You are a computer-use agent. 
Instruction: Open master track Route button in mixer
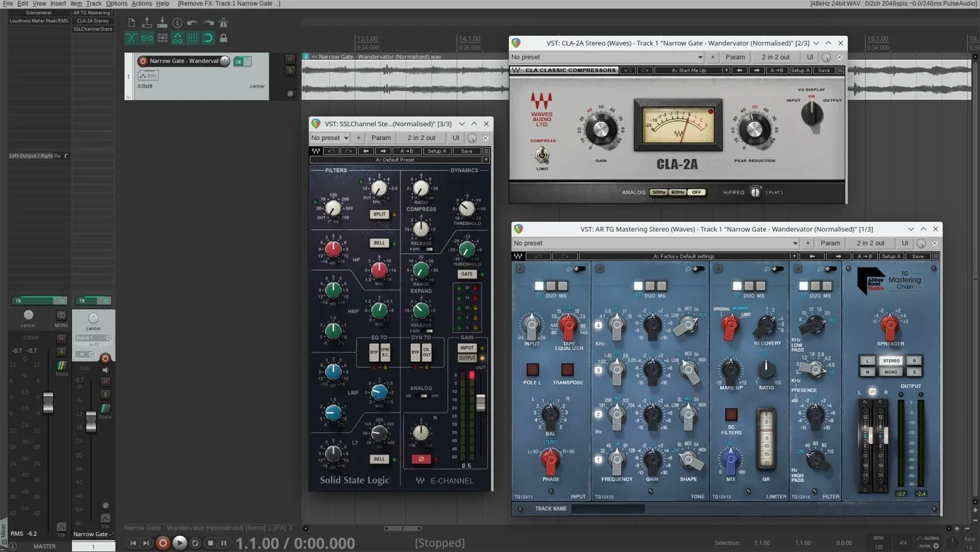click(62, 366)
